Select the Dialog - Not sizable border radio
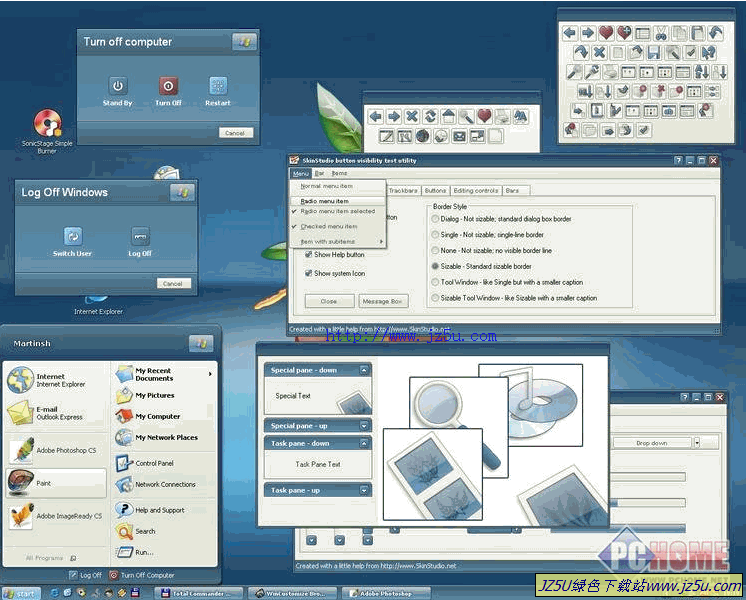Image resolution: width=746 pixels, height=600 pixels. [435, 219]
